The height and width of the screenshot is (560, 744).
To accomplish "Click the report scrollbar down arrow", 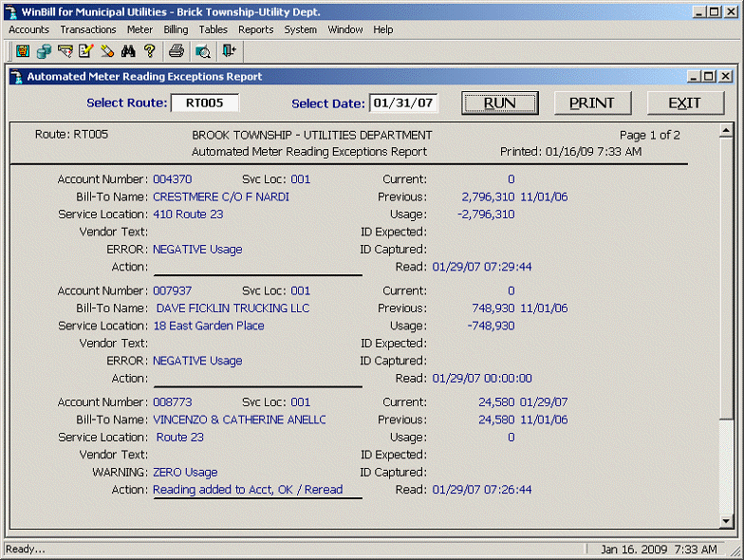I will click(x=726, y=521).
